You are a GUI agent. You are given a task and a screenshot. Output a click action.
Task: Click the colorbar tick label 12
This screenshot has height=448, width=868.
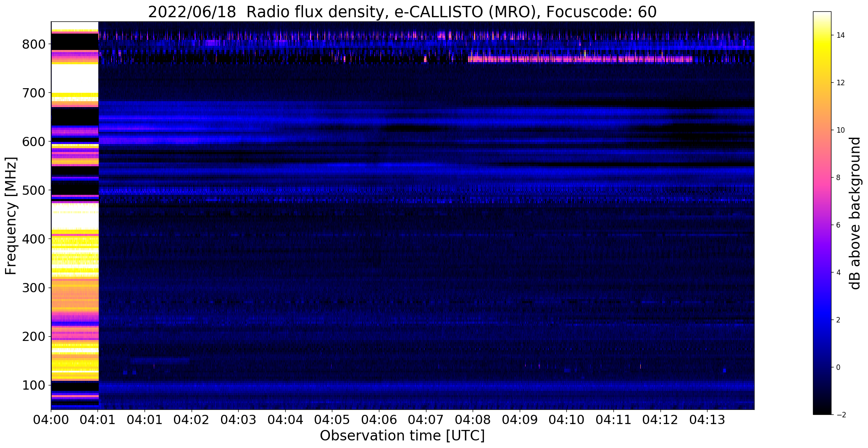pos(840,83)
